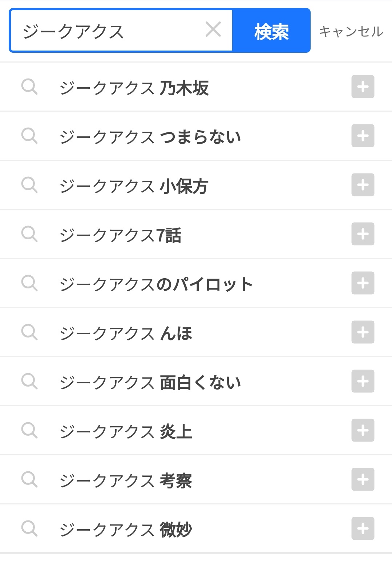
Task: Insert 面白くない suggestion via plus icon
Action: point(363,381)
